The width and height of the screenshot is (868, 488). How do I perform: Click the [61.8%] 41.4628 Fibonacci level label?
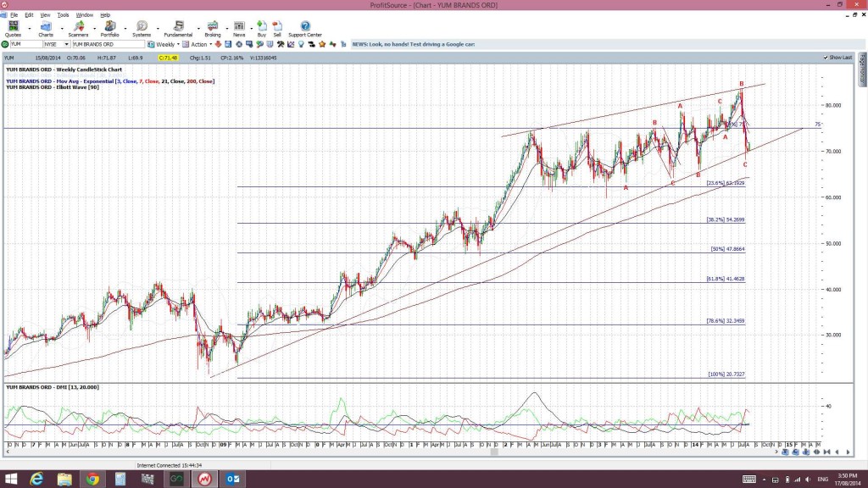(x=726, y=280)
